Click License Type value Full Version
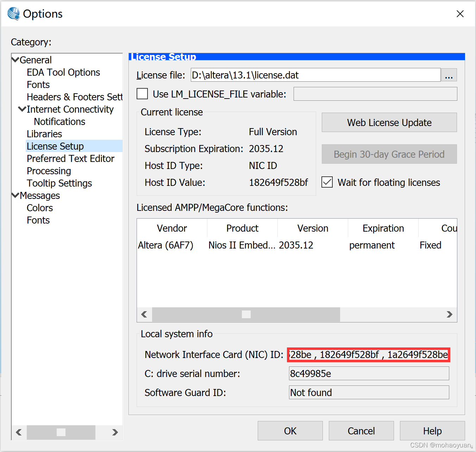Image resolution: width=476 pixels, height=452 pixels. tap(273, 132)
